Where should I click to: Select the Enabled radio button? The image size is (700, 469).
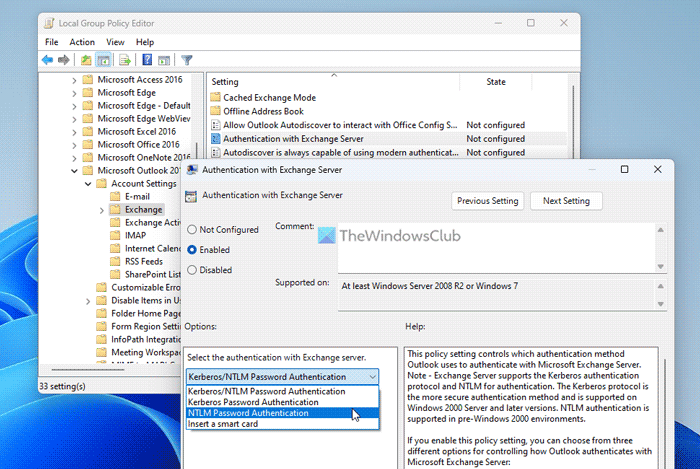(192, 249)
